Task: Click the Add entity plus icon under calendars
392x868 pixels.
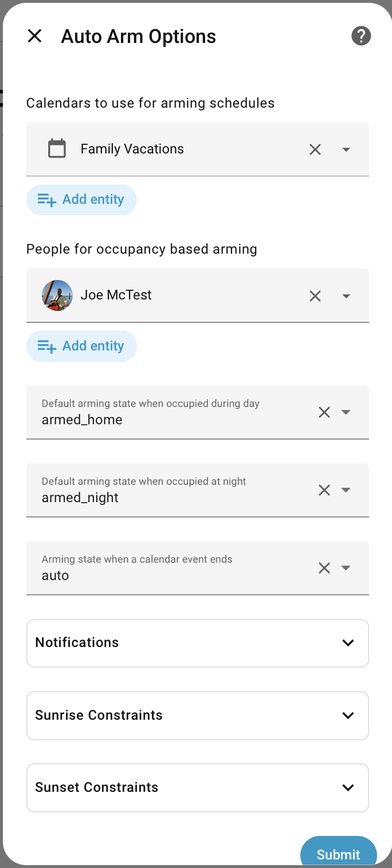Action: click(x=46, y=199)
